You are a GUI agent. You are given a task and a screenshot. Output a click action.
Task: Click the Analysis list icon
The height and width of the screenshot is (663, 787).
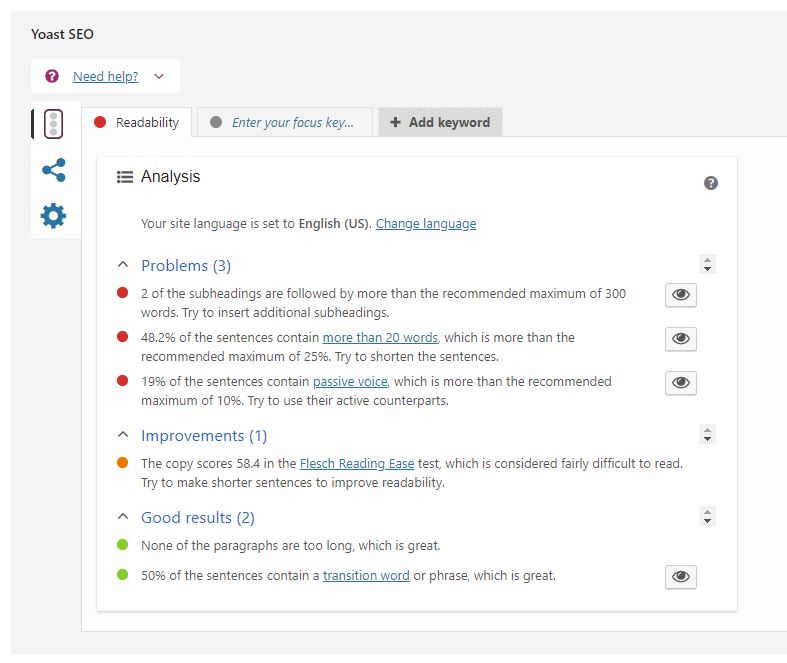125,177
